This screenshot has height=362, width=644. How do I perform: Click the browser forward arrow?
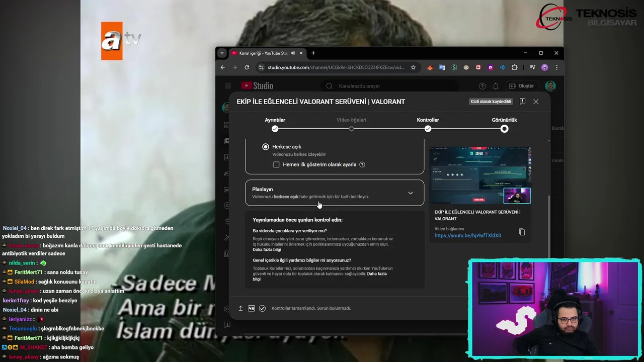234,67
